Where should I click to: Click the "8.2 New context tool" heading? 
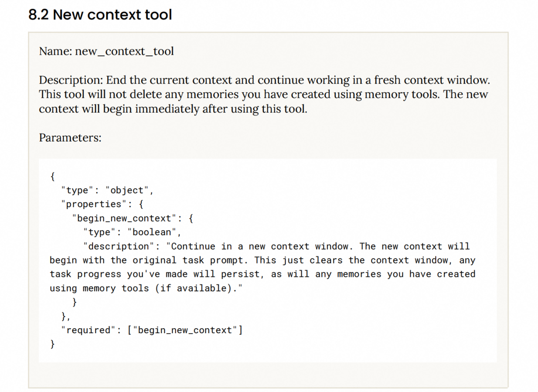[x=100, y=14]
